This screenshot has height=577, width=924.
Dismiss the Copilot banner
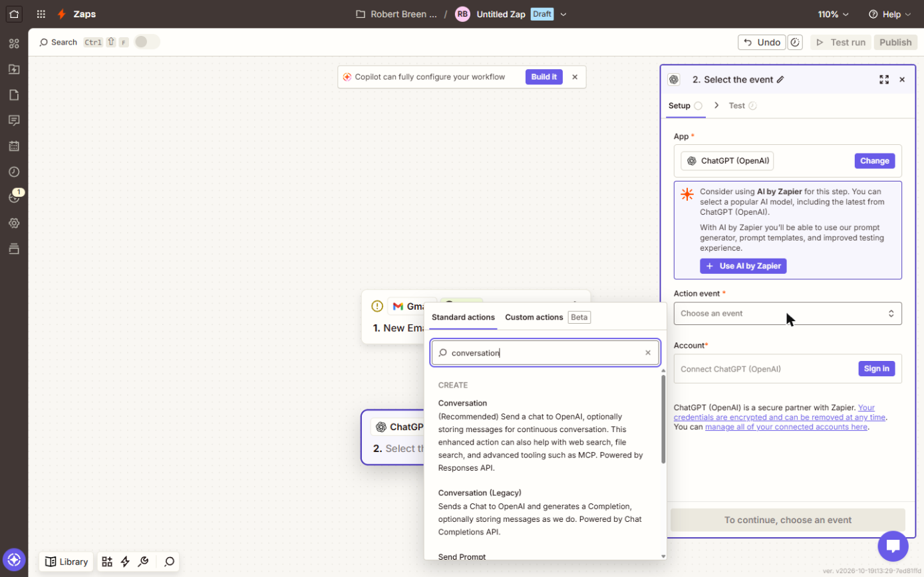pos(575,77)
